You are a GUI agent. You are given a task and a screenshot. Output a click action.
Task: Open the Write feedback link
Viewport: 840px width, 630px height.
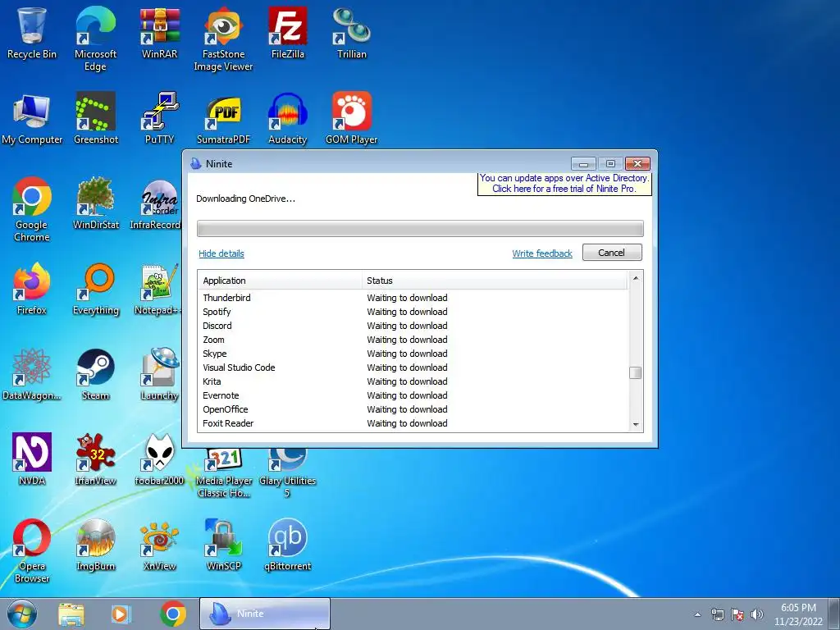pos(542,253)
